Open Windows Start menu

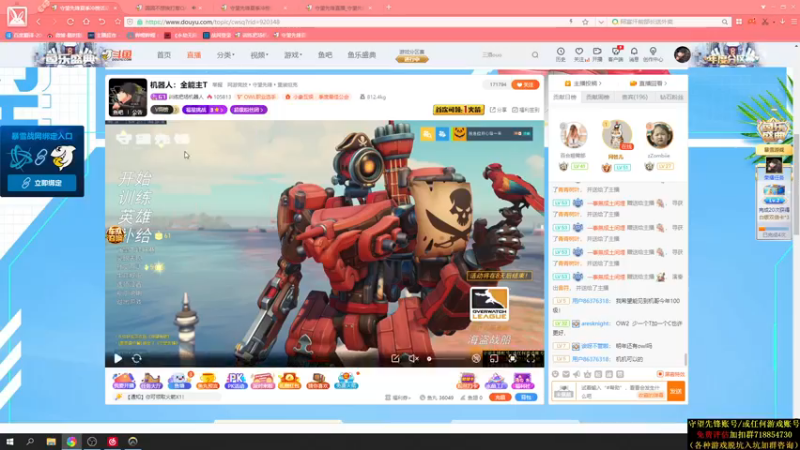click(x=10, y=442)
